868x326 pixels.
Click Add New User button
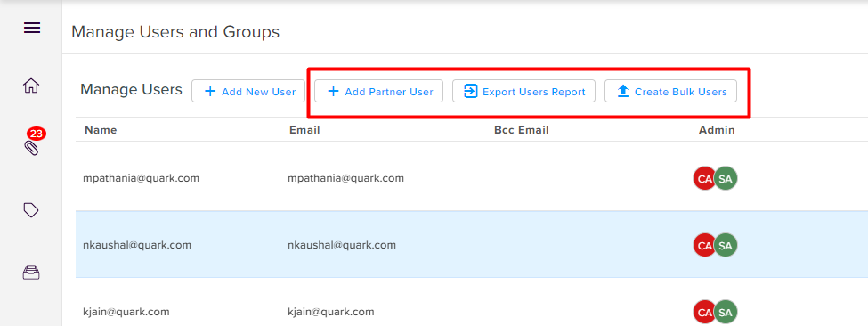[x=248, y=92]
